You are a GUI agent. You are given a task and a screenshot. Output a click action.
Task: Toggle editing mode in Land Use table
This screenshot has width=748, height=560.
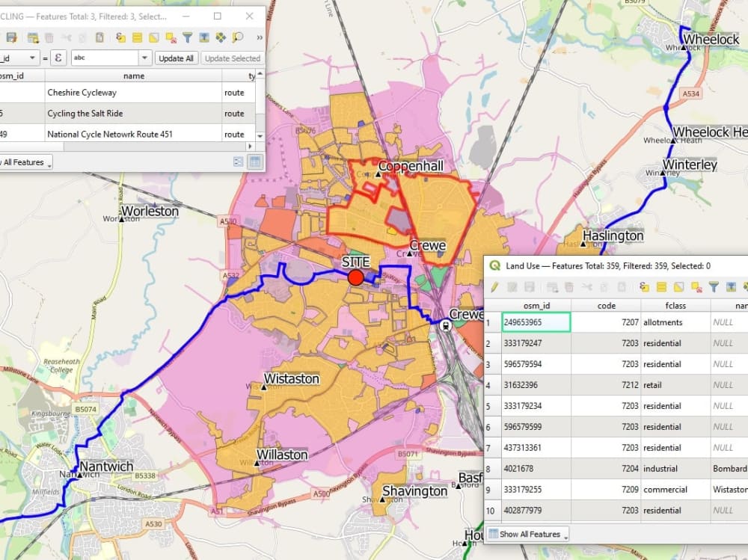pyautogui.click(x=494, y=287)
